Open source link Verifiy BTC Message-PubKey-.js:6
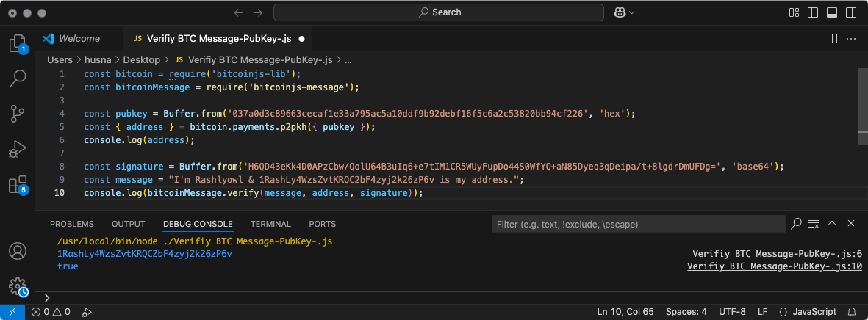The height and width of the screenshot is (320, 868). [x=777, y=254]
